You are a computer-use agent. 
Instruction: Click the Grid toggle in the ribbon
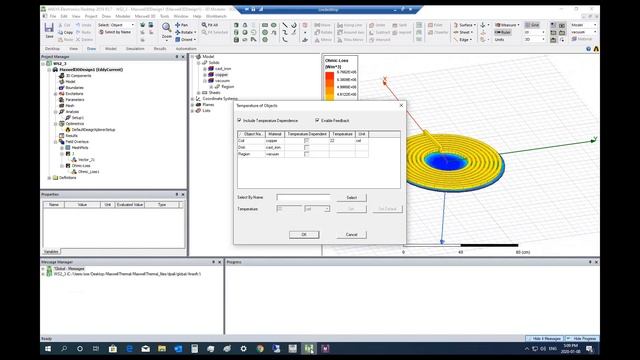532,25
